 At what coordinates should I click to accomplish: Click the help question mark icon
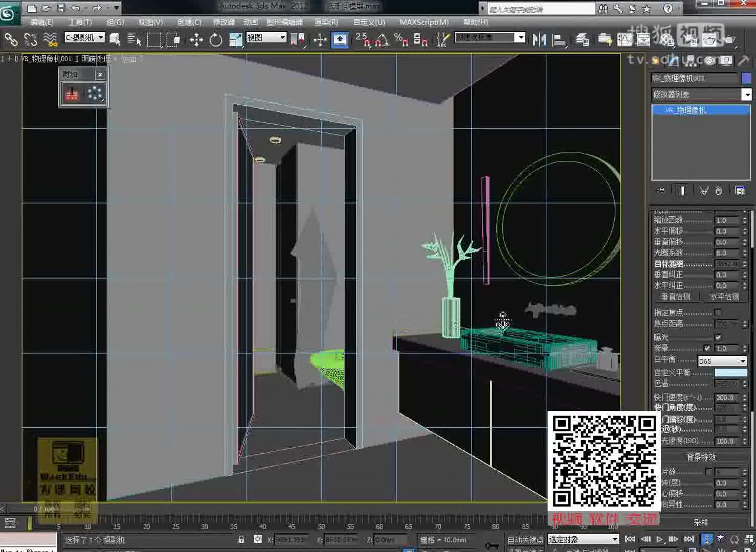click(668, 9)
